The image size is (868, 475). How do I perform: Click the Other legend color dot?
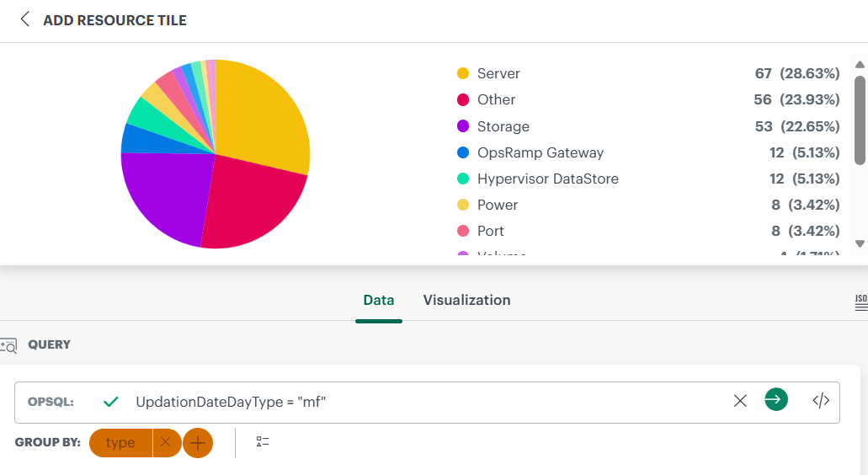click(463, 99)
